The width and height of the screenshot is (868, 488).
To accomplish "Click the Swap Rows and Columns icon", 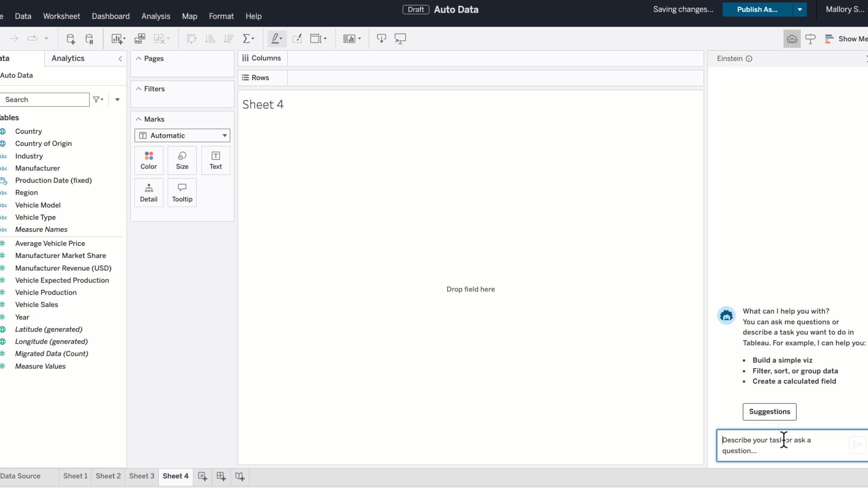I will [192, 38].
